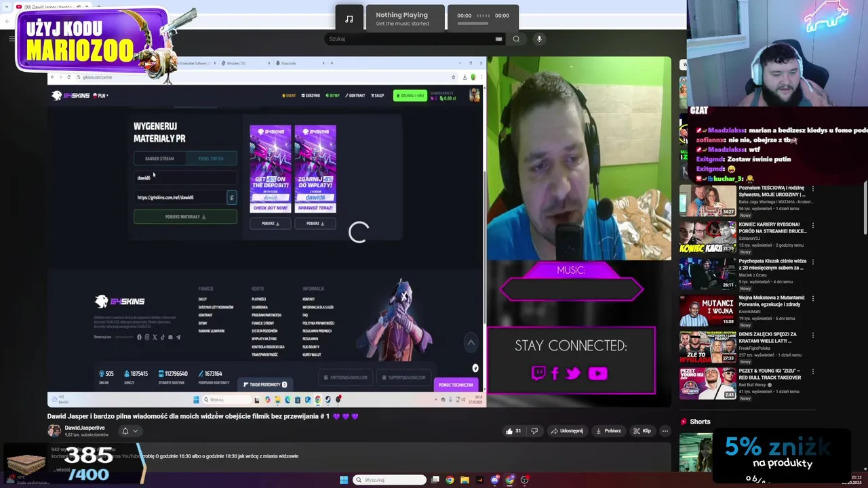The width and height of the screenshot is (868, 488).
Task: Open DawidJasperlive channel avatar
Action: pyautogui.click(x=54, y=430)
